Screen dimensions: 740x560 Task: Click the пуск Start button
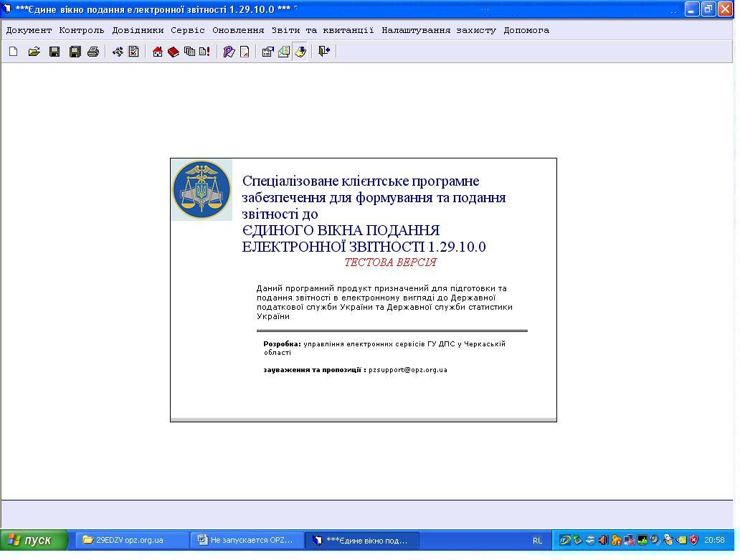pos(34,540)
